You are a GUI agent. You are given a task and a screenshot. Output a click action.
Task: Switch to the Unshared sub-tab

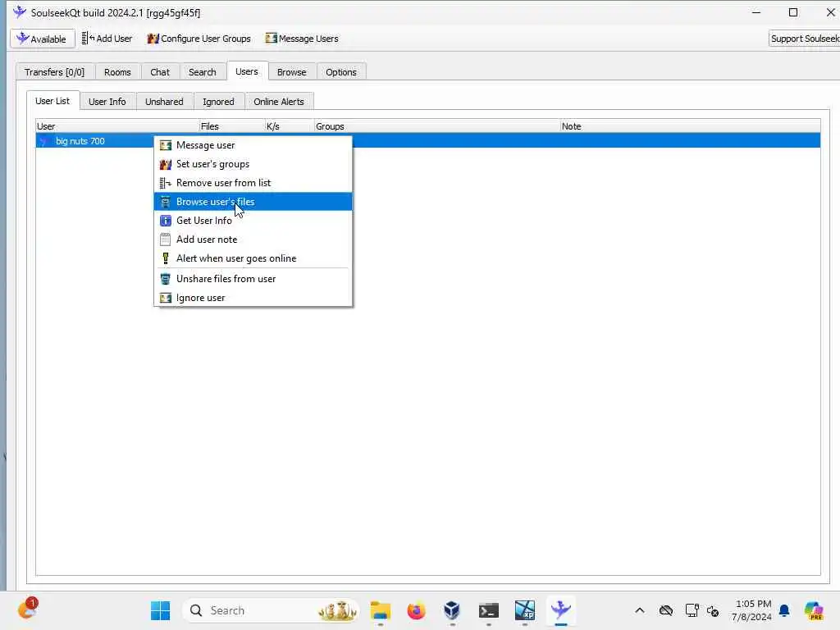click(x=164, y=101)
